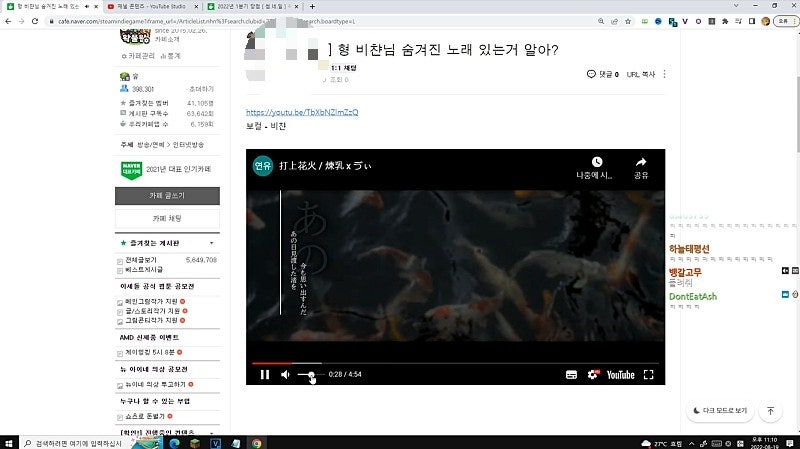This screenshot has width=800, height=449.
Task: Mute the first tab via speaker icon
Action: tap(87, 7)
